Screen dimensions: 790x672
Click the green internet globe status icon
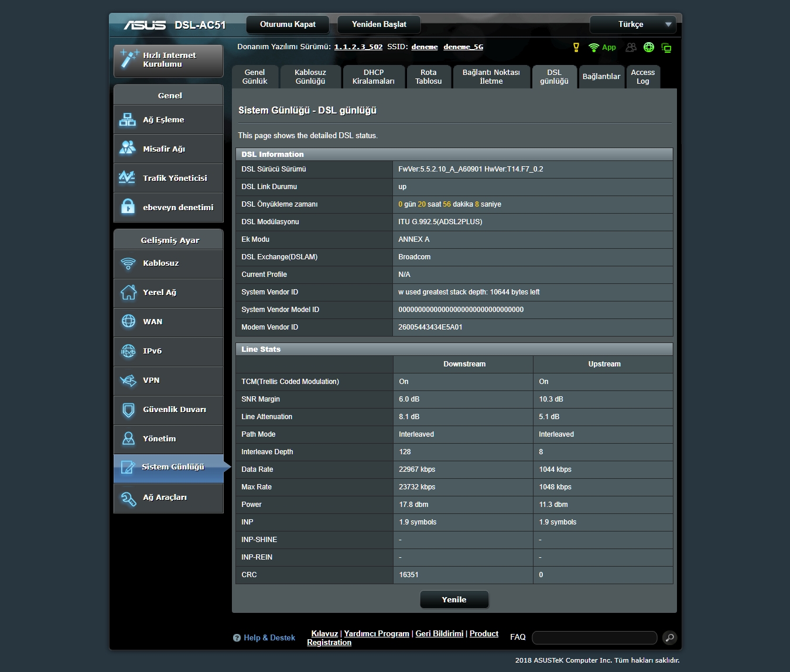tap(649, 47)
